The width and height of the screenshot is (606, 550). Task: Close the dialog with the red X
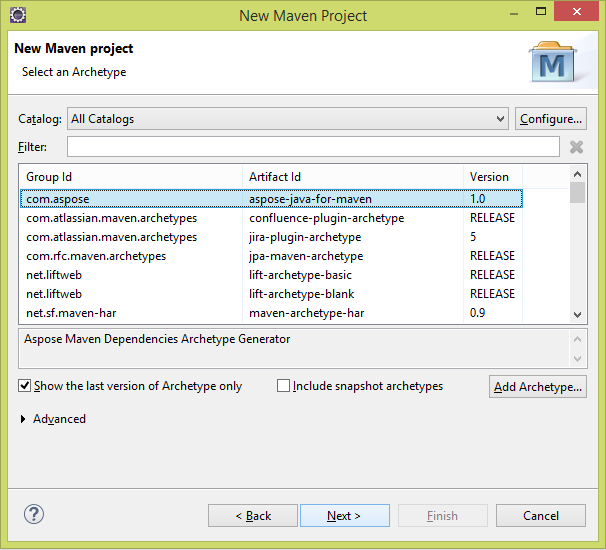point(576,12)
